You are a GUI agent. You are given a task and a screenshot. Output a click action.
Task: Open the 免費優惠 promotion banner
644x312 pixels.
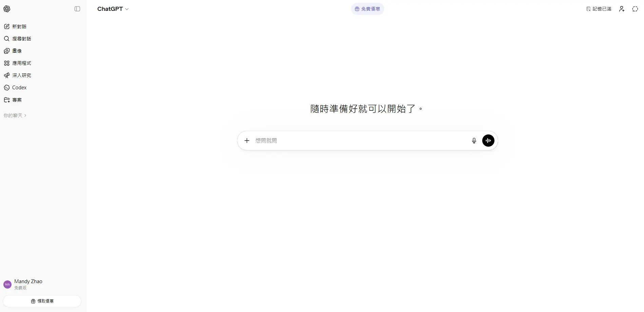[367, 9]
